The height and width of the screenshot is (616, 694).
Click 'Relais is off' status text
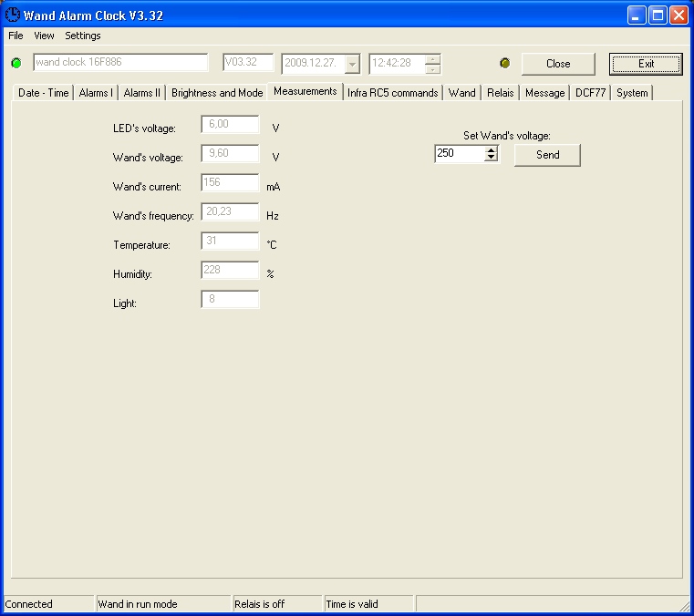tap(259, 604)
